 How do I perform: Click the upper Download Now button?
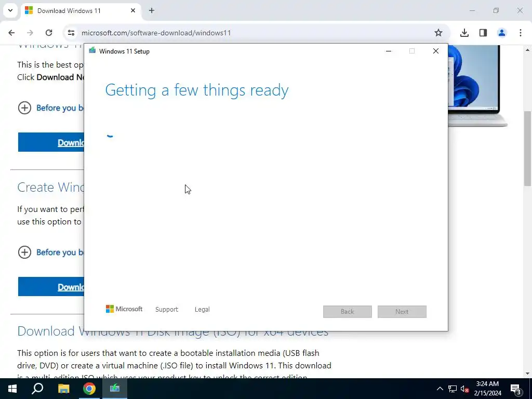click(x=51, y=142)
